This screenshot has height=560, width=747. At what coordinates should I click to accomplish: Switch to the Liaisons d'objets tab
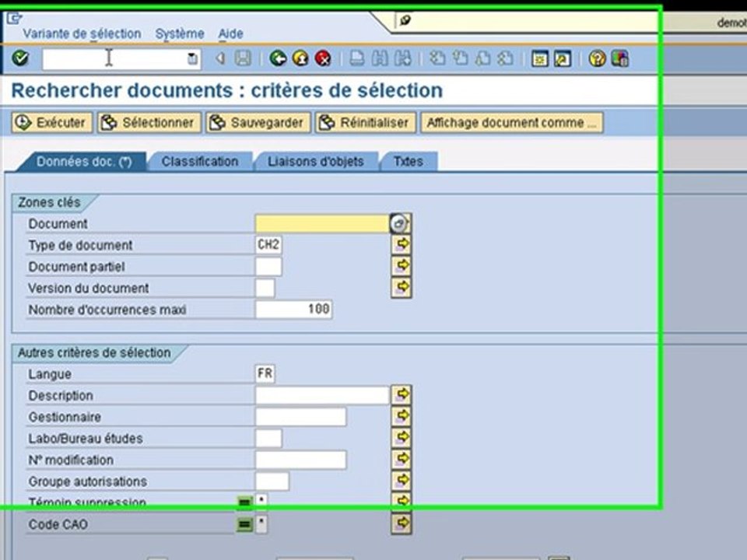pyautogui.click(x=315, y=162)
